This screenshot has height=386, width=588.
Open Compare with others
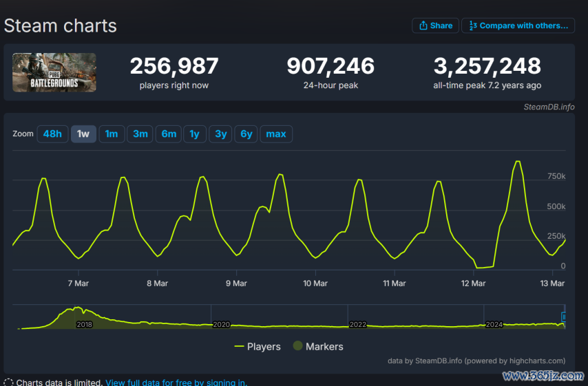518,25
